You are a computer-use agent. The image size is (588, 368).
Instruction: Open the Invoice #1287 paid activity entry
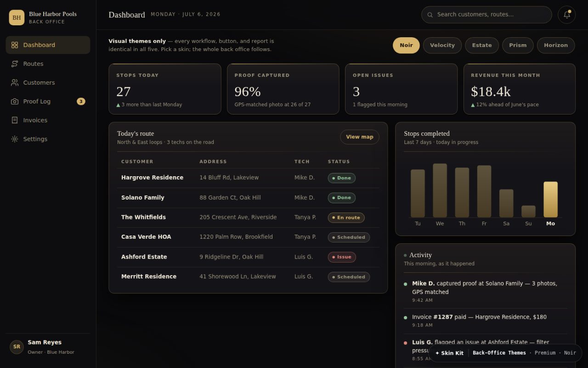click(485, 321)
